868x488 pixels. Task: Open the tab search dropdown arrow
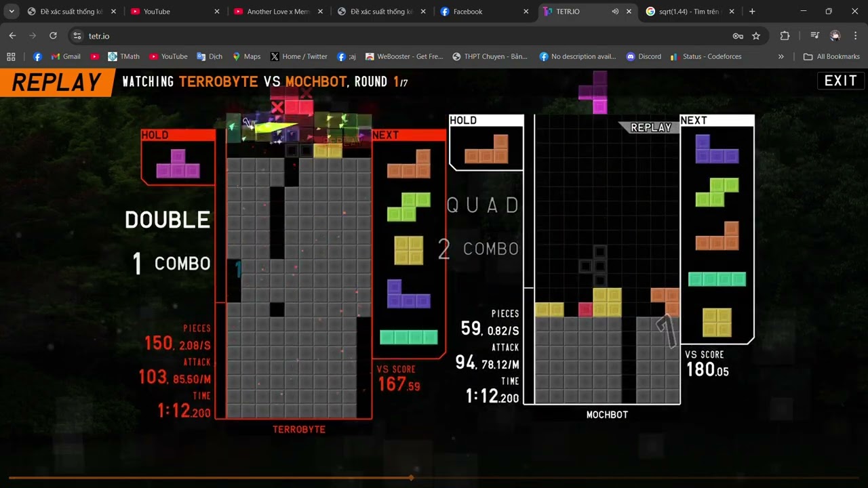pyautogui.click(x=12, y=12)
